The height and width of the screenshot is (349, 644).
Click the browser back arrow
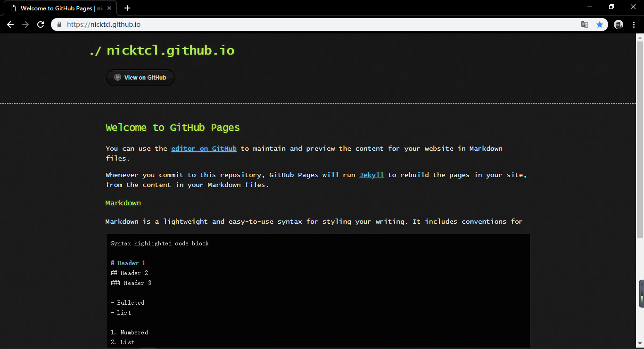[x=10, y=24]
